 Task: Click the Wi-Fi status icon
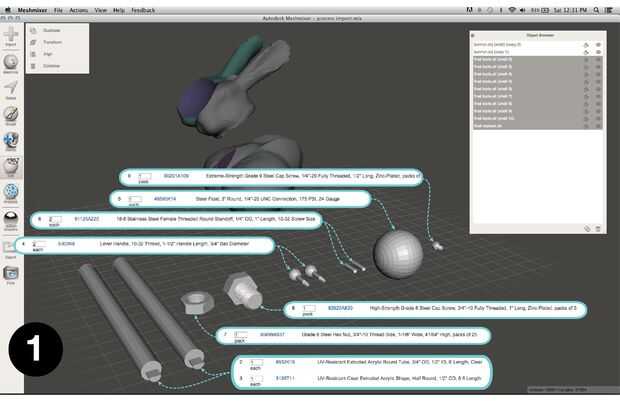(512, 10)
